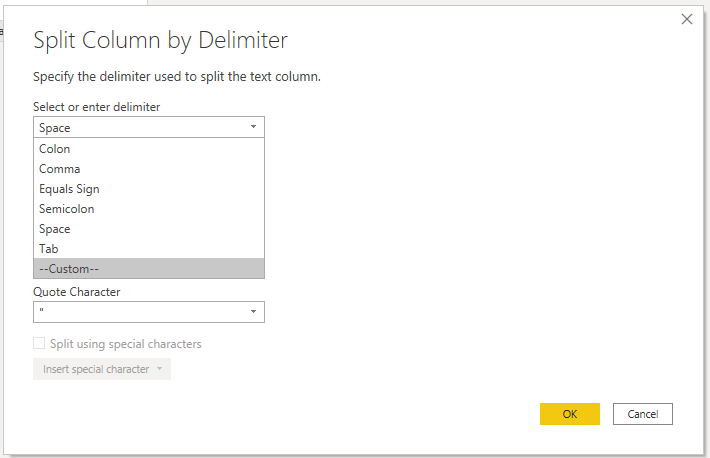Choose Colon from the delimiter list
The height and width of the screenshot is (458, 710).
click(x=149, y=149)
